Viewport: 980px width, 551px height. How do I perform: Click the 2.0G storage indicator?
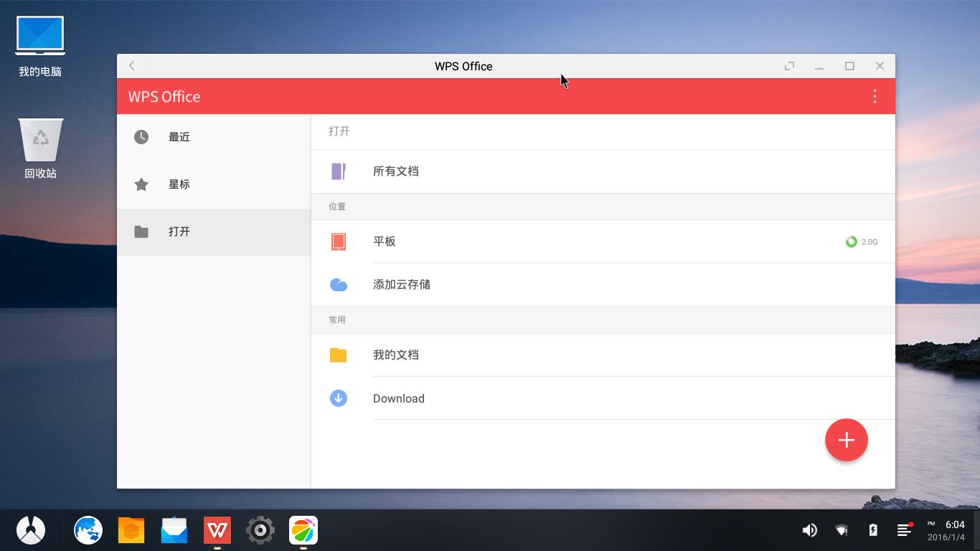(862, 242)
